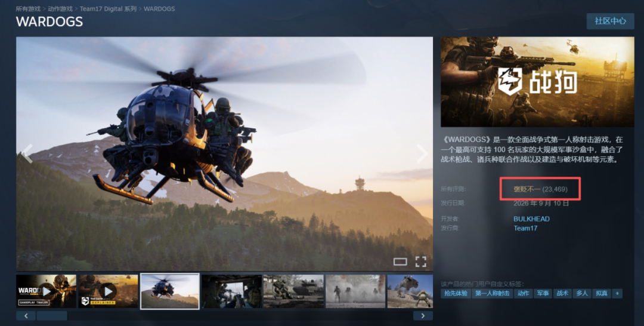Open the 社区中心 community hub button
The image size is (644, 326).
tap(611, 21)
